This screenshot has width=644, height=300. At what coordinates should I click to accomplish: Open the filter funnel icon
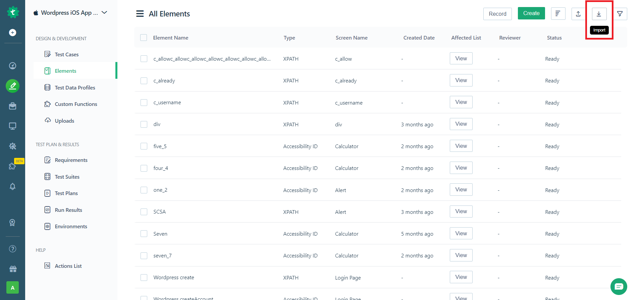pyautogui.click(x=620, y=14)
